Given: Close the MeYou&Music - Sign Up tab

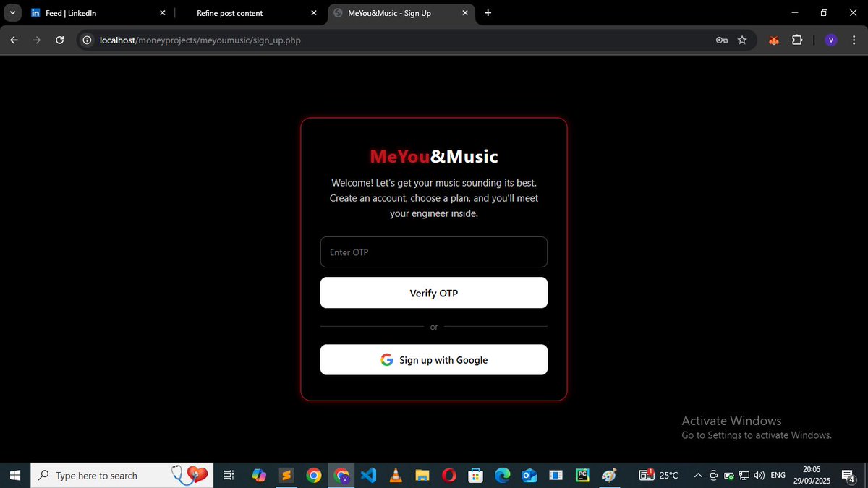Looking at the screenshot, I should 465,13.
